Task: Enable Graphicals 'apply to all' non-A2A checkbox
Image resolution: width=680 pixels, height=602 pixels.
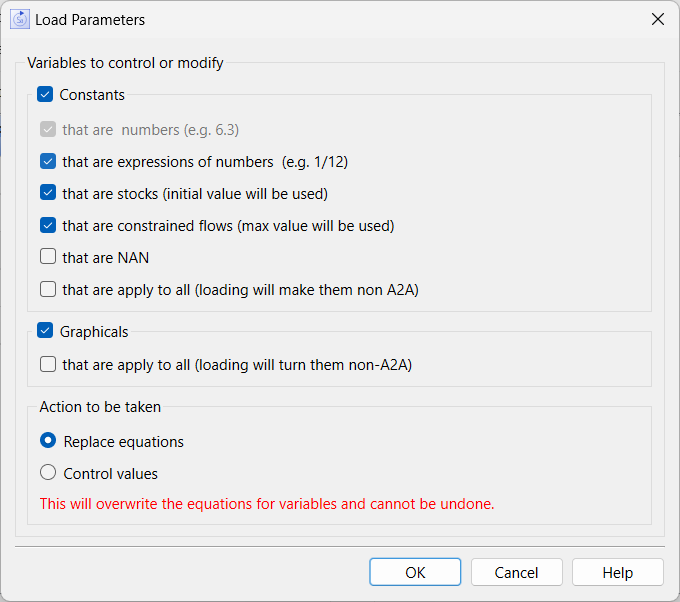Action: point(48,365)
